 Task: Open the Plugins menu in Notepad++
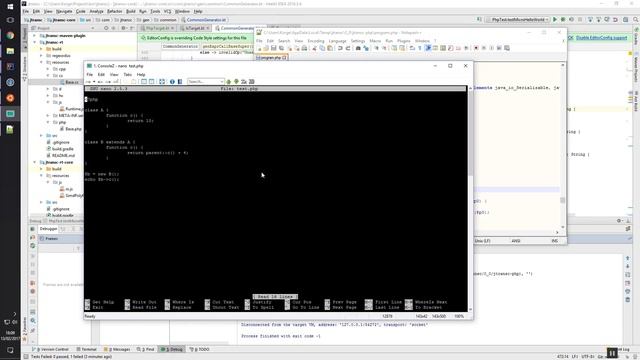pos(404,41)
